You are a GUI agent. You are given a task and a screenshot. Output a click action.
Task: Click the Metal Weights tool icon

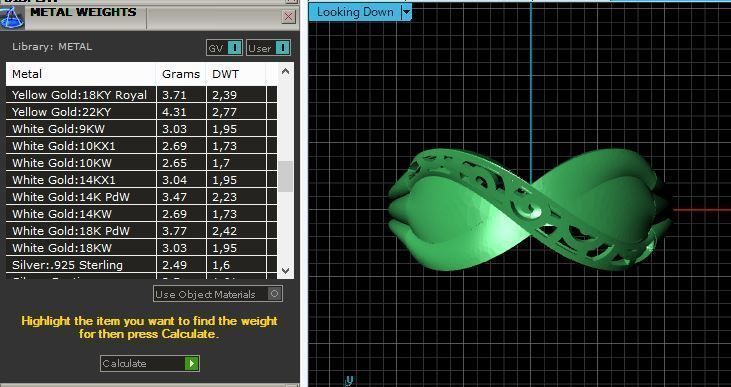[12, 17]
